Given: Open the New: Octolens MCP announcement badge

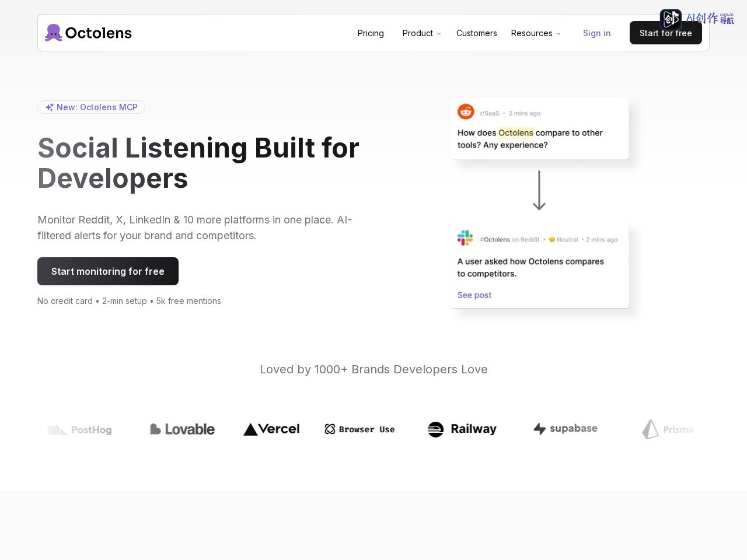Looking at the screenshot, I should click(92, 107).
